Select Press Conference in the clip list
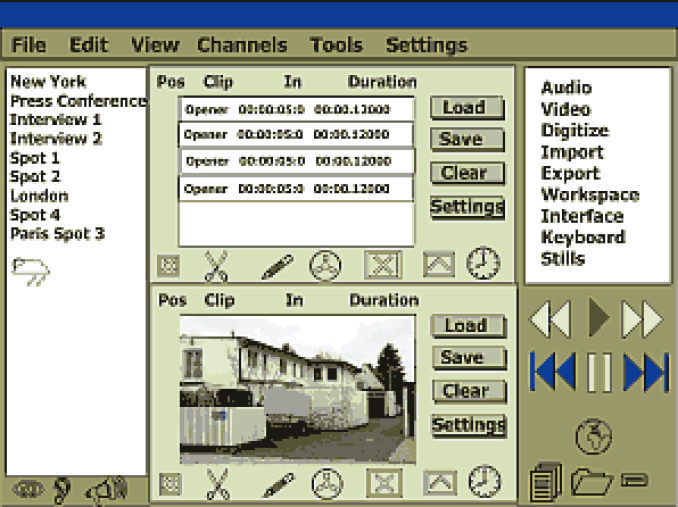 [78, 101]
